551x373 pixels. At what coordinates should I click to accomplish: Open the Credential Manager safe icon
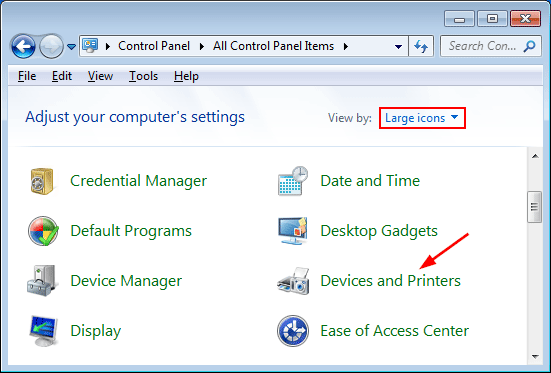pos(42,181)
